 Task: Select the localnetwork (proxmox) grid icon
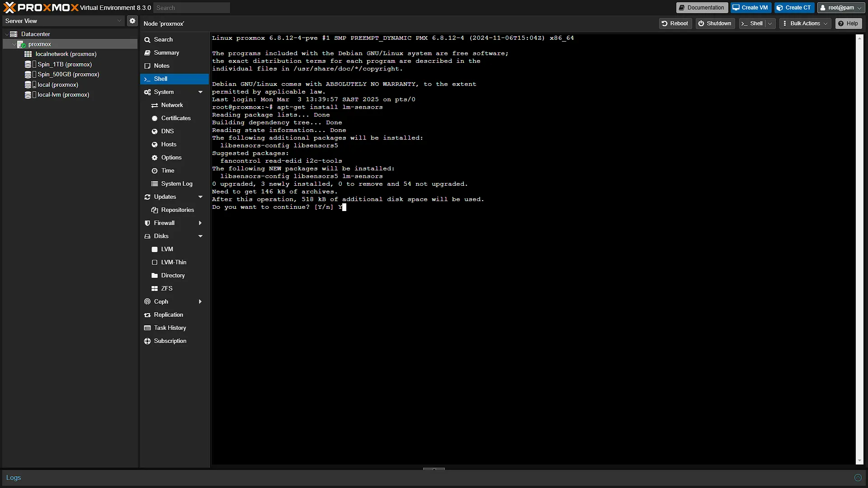pos(28,54)
